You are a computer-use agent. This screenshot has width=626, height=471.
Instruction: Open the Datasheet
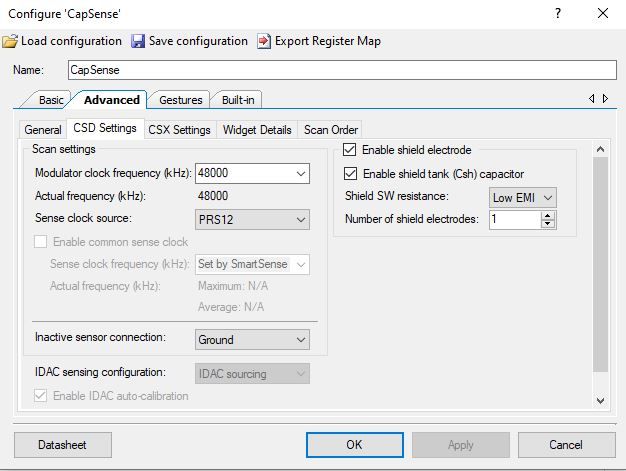pos(63,445)
